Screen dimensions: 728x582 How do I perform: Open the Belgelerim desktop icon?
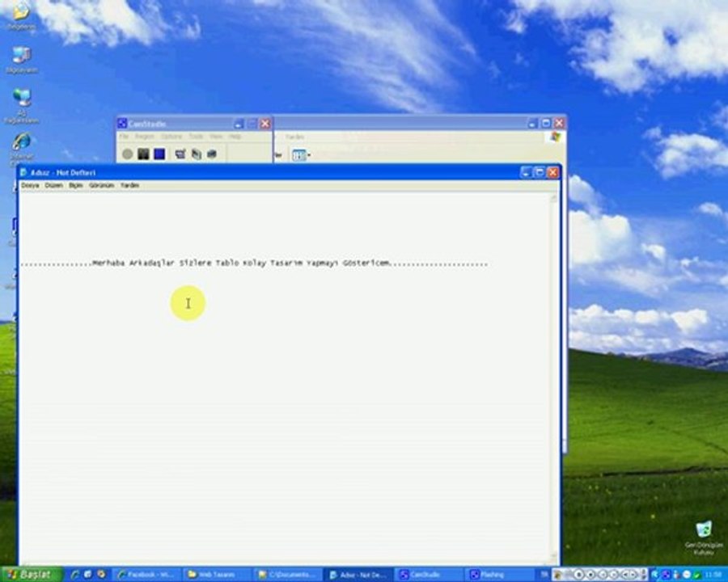tap(21, 16)
